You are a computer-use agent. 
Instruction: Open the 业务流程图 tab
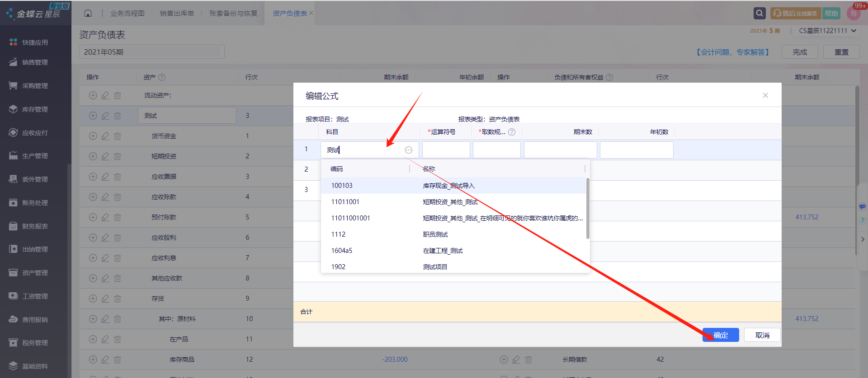click(127, 13)
